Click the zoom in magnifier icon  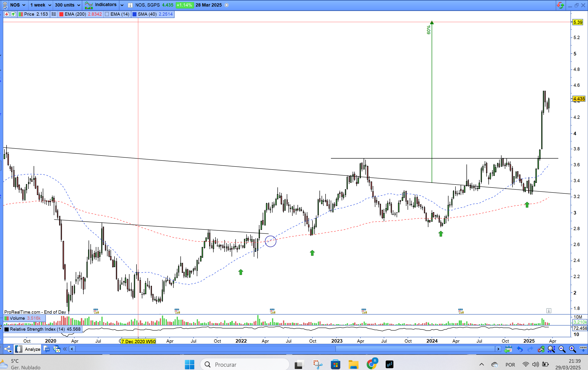(x=572, y=349)
